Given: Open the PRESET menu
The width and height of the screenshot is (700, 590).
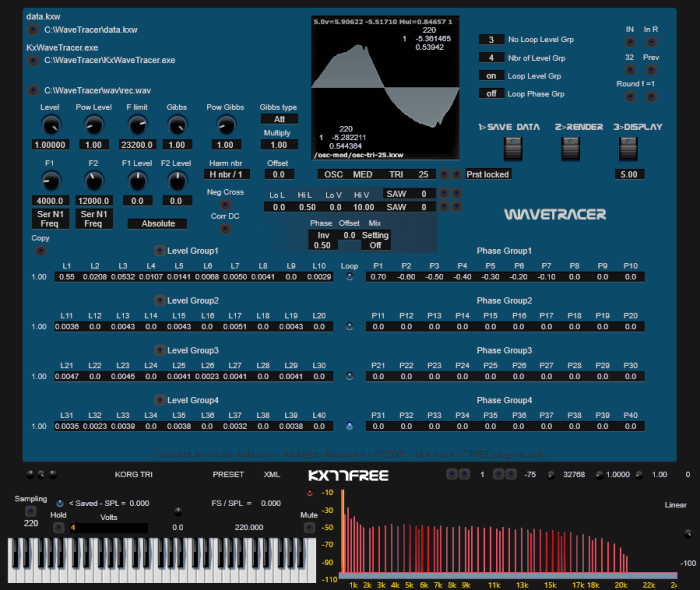Looking at the screenshot, I should point(228,474).
